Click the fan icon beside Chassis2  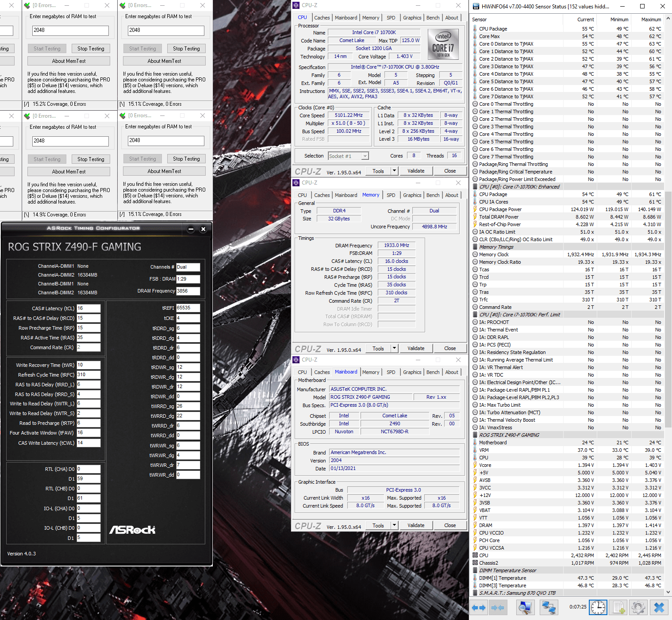(475, 563)
